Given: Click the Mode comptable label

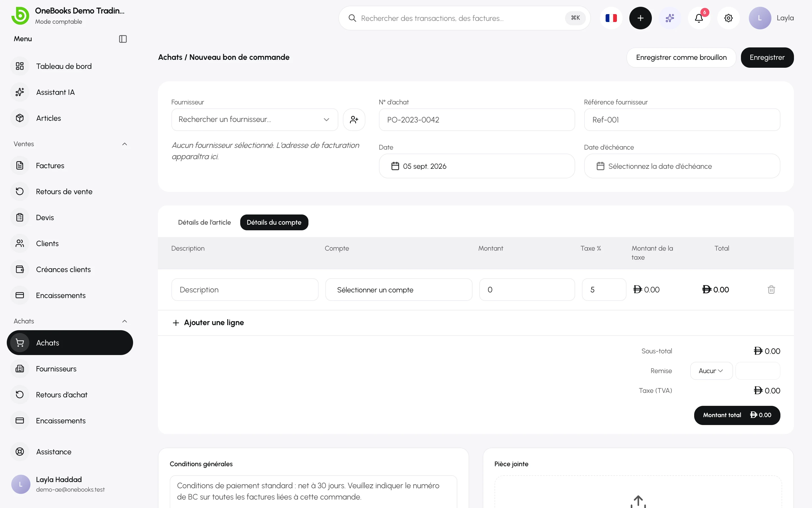Looking at the screenshot, I should pos(59,21).
